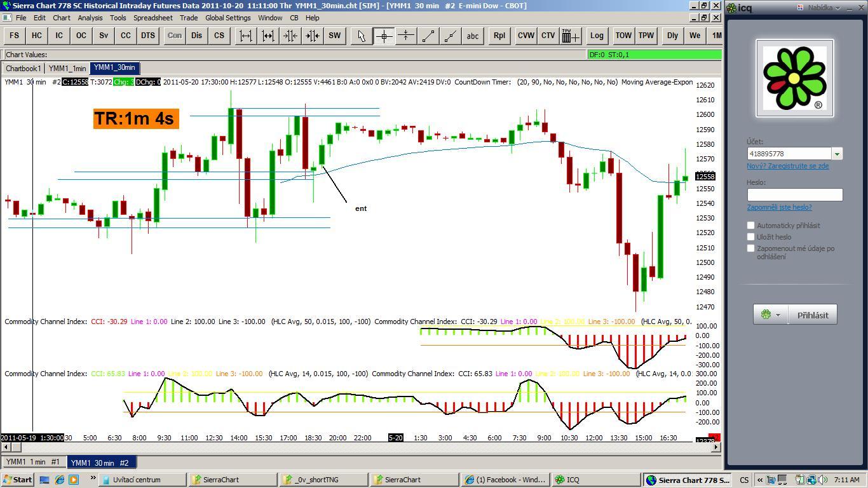The image size is (868, 488).
Task: Click the TVW grid-plus icon
Action: [570, 36]
